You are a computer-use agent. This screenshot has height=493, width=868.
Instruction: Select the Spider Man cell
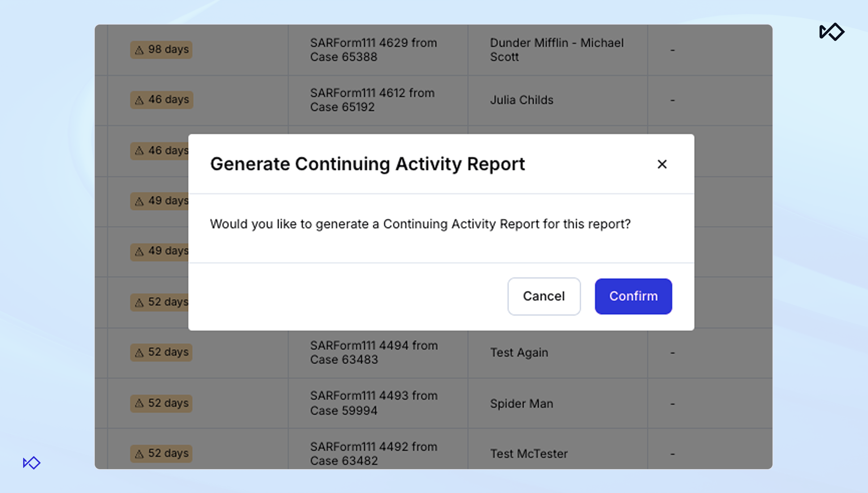[x=521, y=403]
